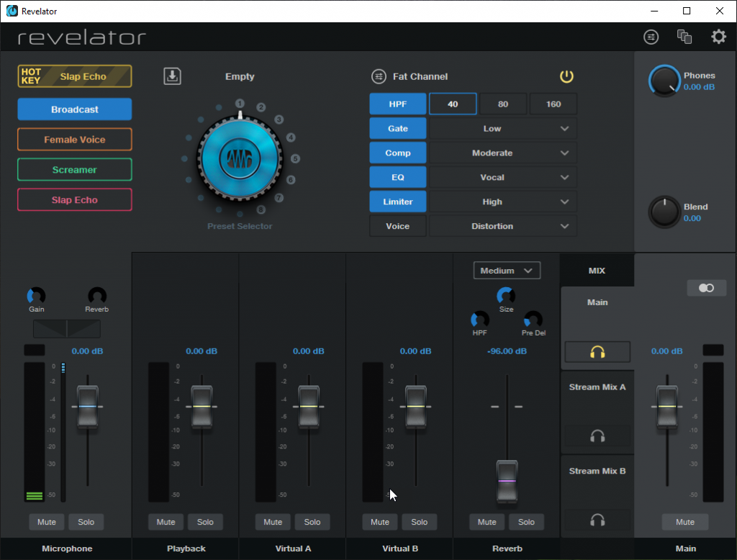Screen dimensions: 737x560
Task: Mute the Main output
Action: 685,522
